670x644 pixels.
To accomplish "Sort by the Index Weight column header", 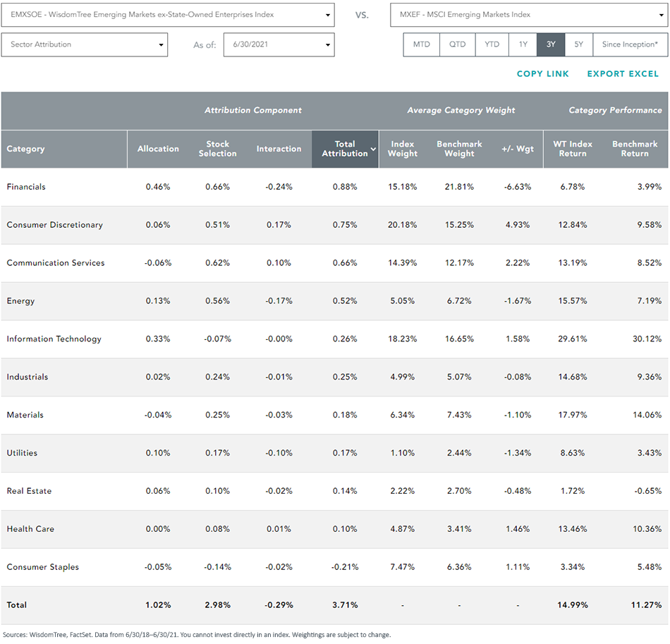I will 403,149.
